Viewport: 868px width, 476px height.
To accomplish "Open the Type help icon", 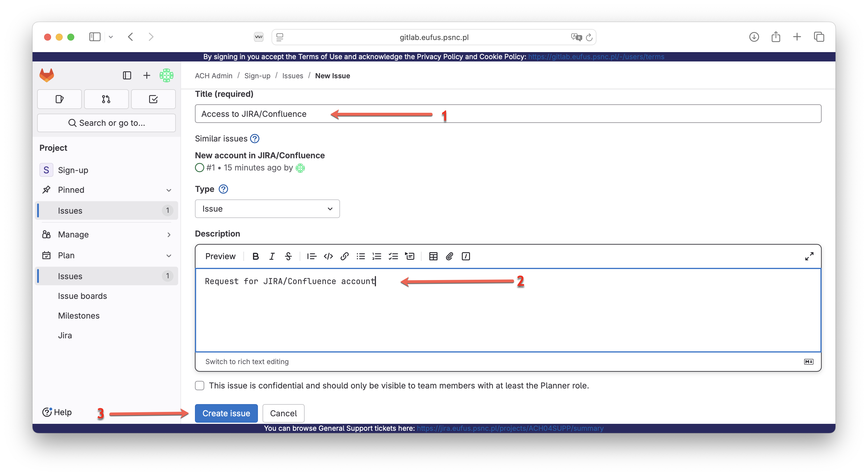I will click(223, 189).
